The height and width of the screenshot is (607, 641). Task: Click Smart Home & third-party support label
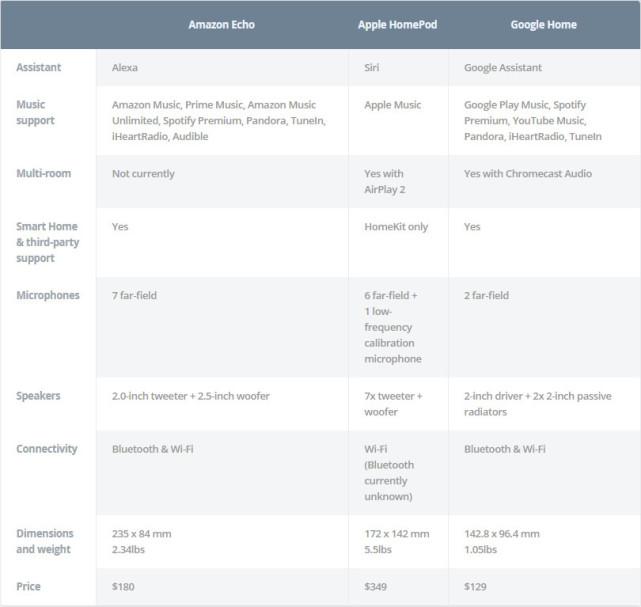pyautogui.click(x=49, y=242)
